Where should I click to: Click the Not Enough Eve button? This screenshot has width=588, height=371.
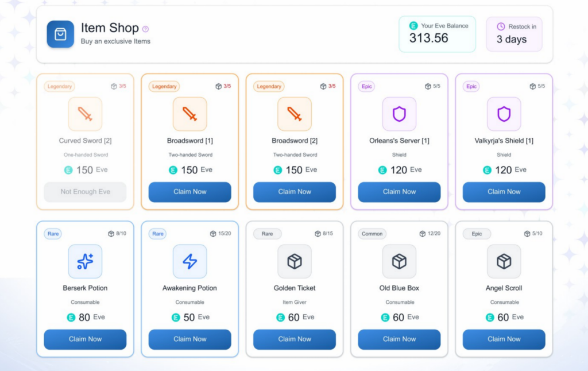(x=85, y=192)
